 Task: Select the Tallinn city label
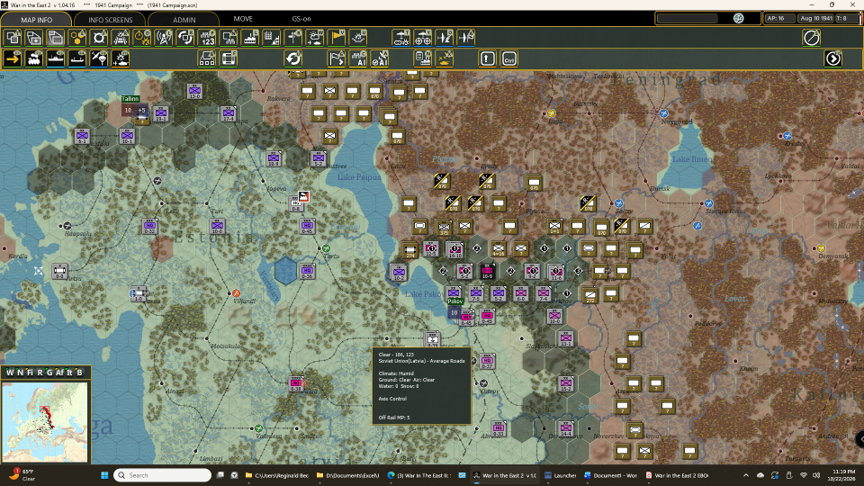click(x=130, y=99)
